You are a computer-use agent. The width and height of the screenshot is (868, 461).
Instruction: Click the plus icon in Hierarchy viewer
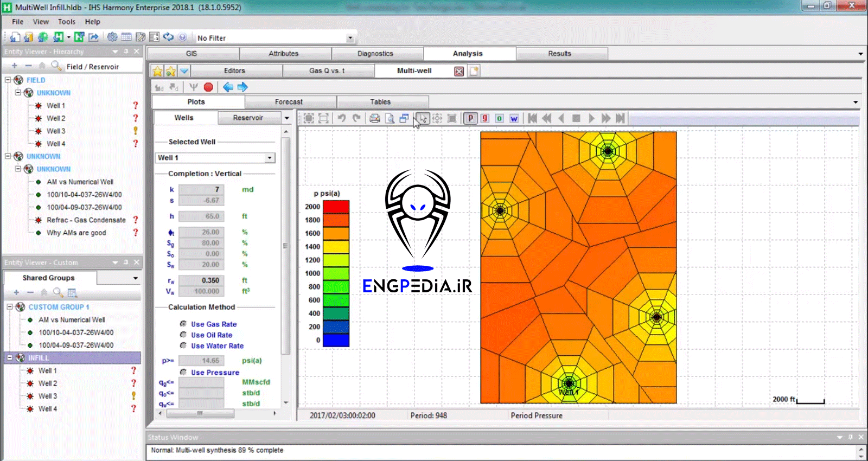(15, 66)
